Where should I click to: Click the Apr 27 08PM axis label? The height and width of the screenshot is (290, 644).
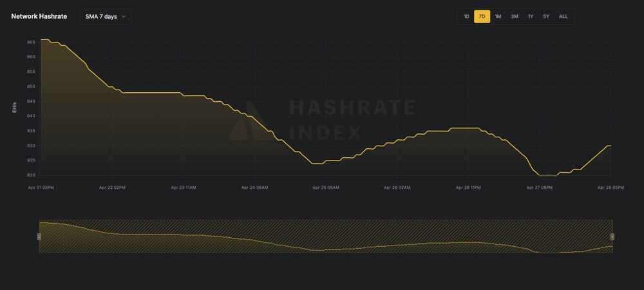pos(540,188)
